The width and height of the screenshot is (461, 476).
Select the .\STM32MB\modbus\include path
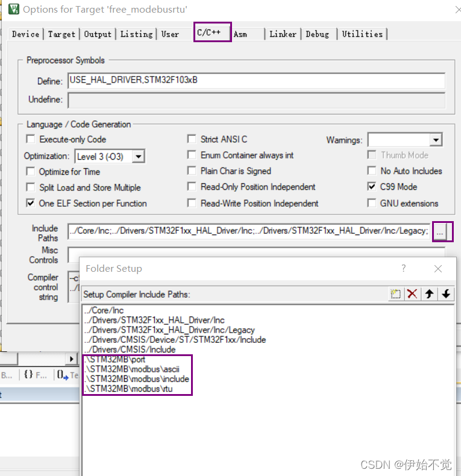tap(137, 379)
